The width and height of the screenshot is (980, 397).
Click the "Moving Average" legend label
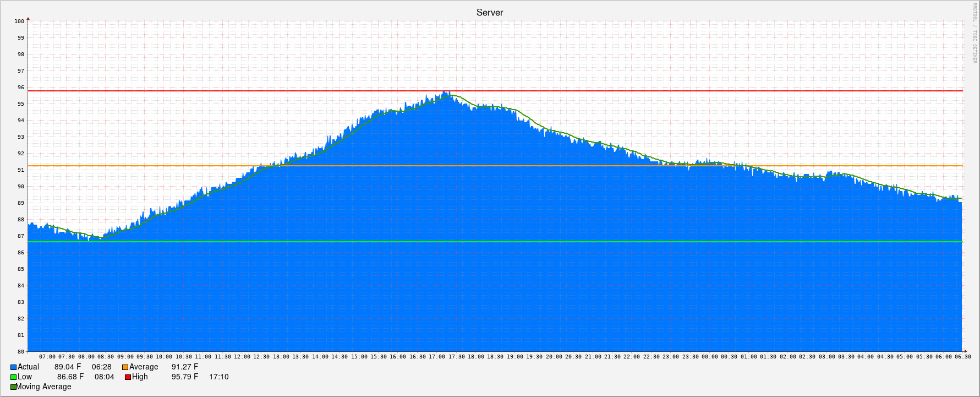43,387
